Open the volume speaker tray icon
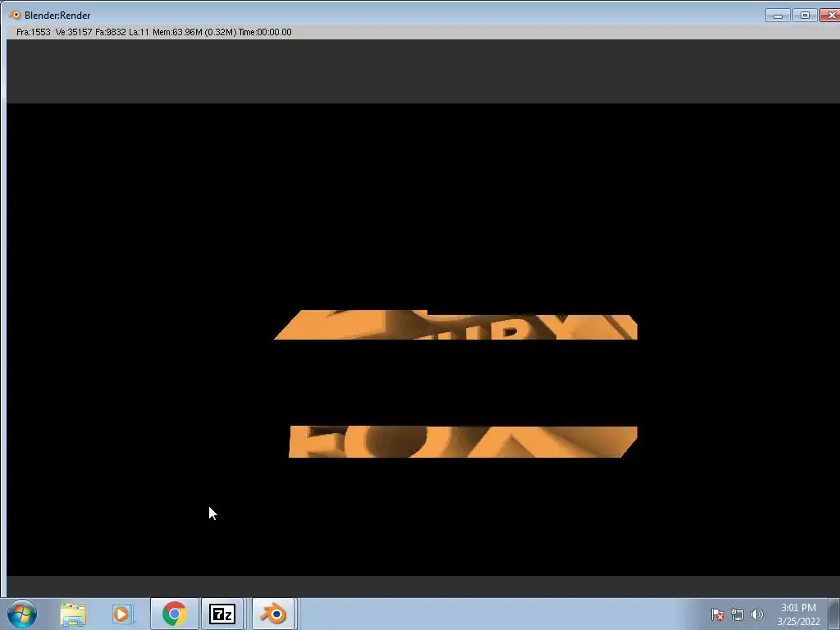The width and height of the screenshot is (840, 630). [757, 614]
